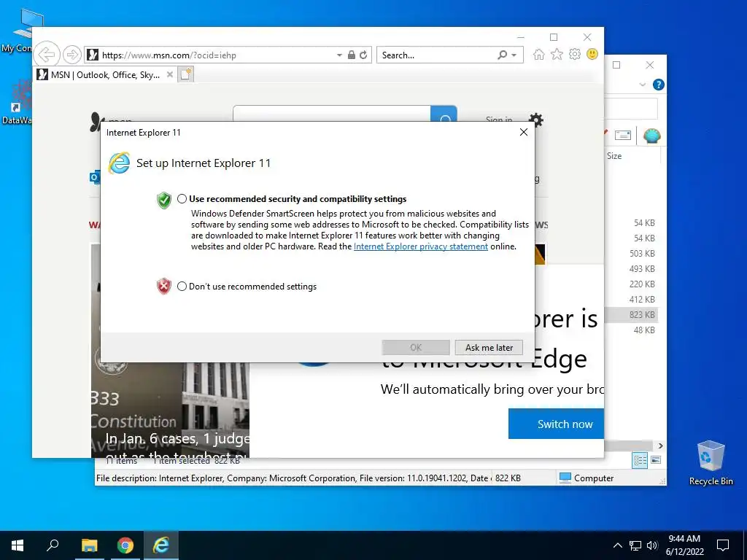Open the search provider dropdown arrow
The image size is (747, 560).
(x=514, y=55)
